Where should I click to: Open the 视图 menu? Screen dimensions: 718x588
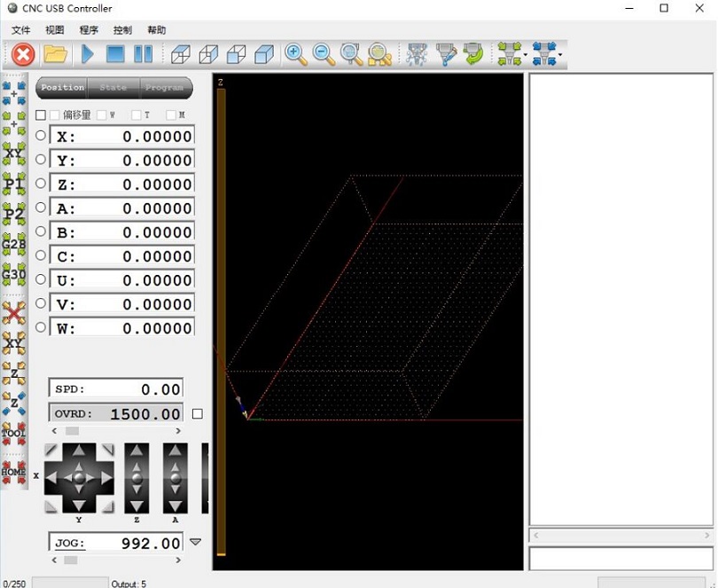pos(55,30)
